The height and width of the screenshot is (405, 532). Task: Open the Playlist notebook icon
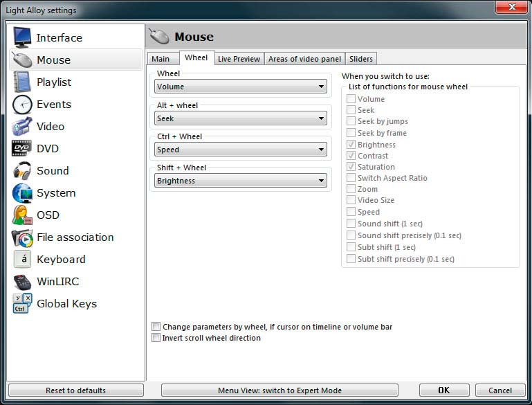22,82
